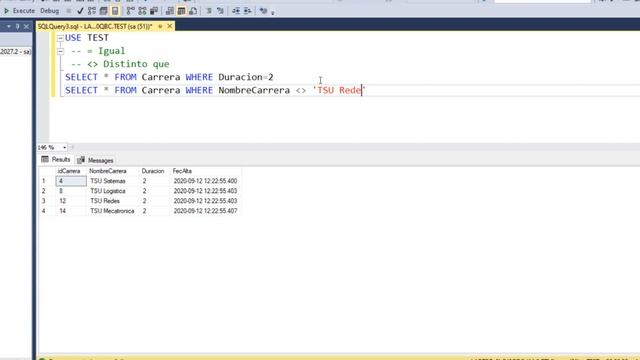Collapse the USE TEST outline block
This screenshot has height=360, width=640.
[60, 38]
